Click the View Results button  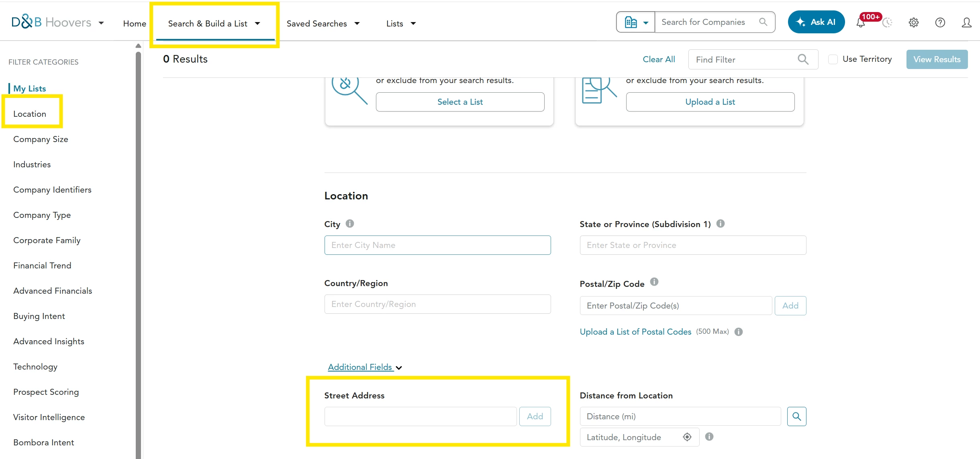[937, 59]
